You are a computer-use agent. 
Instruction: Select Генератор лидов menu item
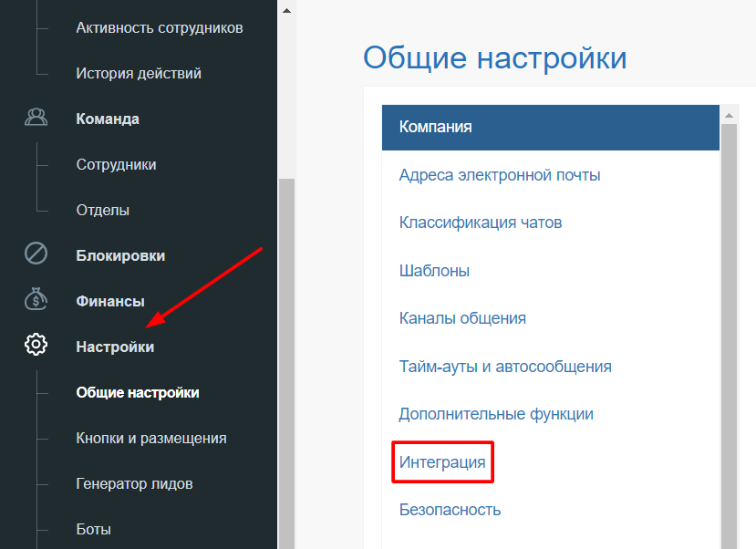pyautogui.click(x=134, y=483)
